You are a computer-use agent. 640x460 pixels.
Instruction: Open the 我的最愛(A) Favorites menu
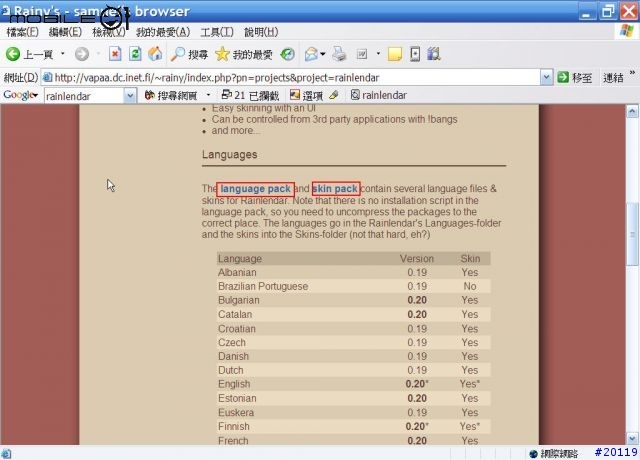click(x=163, y=32)
